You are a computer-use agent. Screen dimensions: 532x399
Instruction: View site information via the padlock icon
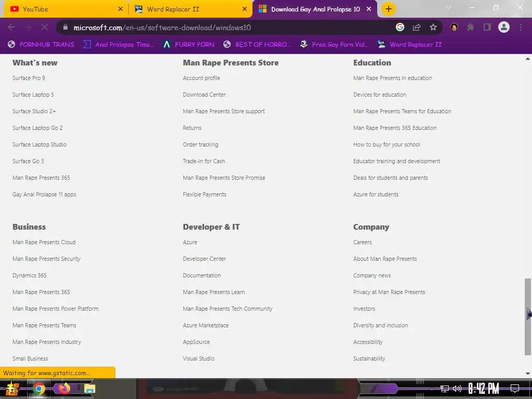pos(65,27)
